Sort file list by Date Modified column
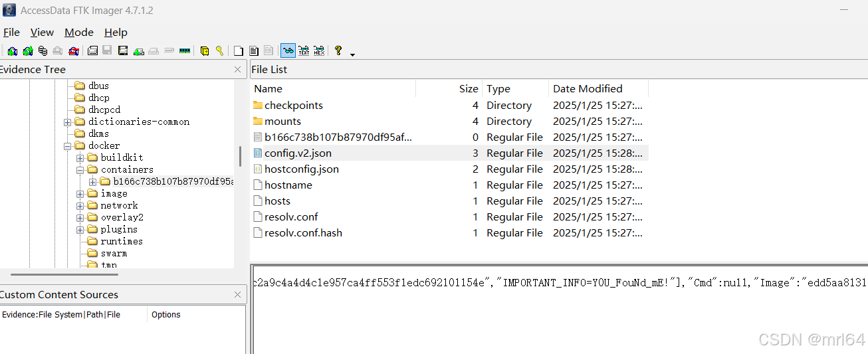 (x=598, y=89)
